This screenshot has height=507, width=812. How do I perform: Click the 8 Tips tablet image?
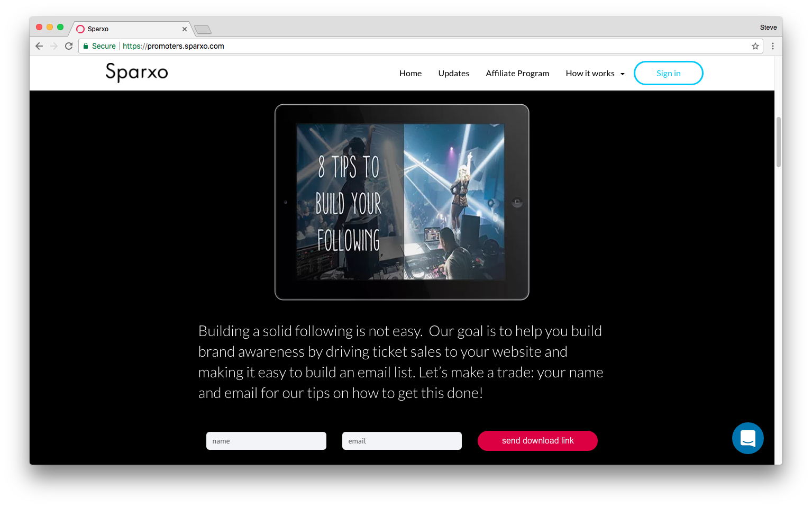[402, 202]
